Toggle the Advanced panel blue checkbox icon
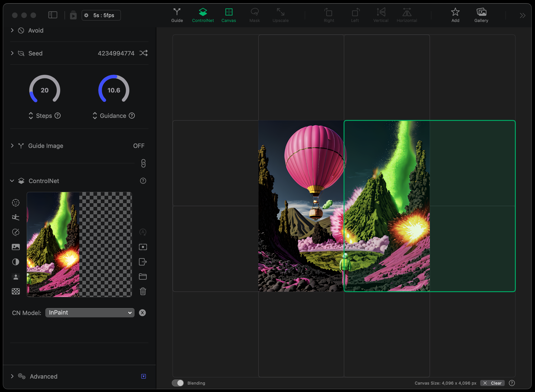Image resolution: width=535 pixels, height=392 pixels. [143, 376]
